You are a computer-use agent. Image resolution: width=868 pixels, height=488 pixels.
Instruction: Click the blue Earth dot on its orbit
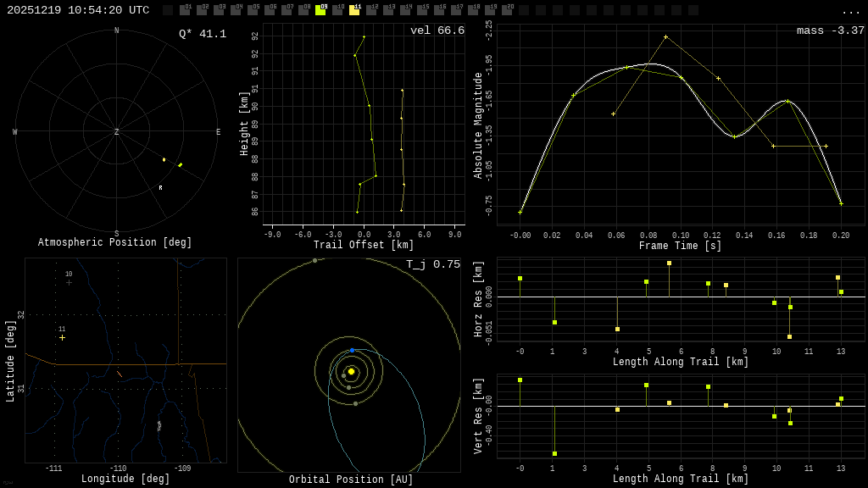click(x=352, y=350)
